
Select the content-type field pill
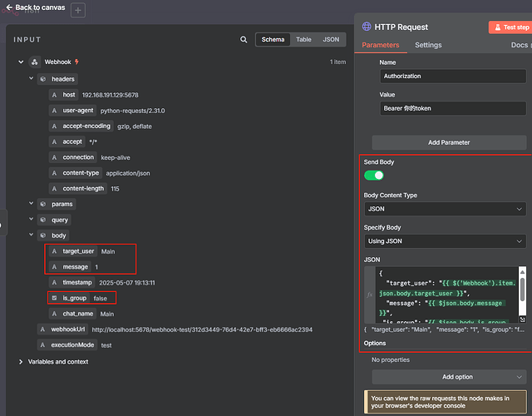click(x=76, y=173)
